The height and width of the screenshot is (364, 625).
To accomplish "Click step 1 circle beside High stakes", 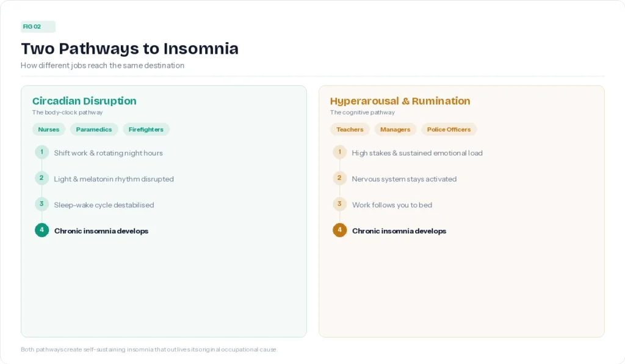I will click(x=339, y=152).
